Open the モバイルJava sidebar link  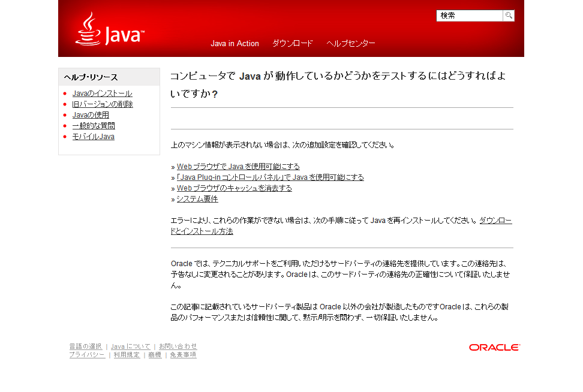[93, 137]
